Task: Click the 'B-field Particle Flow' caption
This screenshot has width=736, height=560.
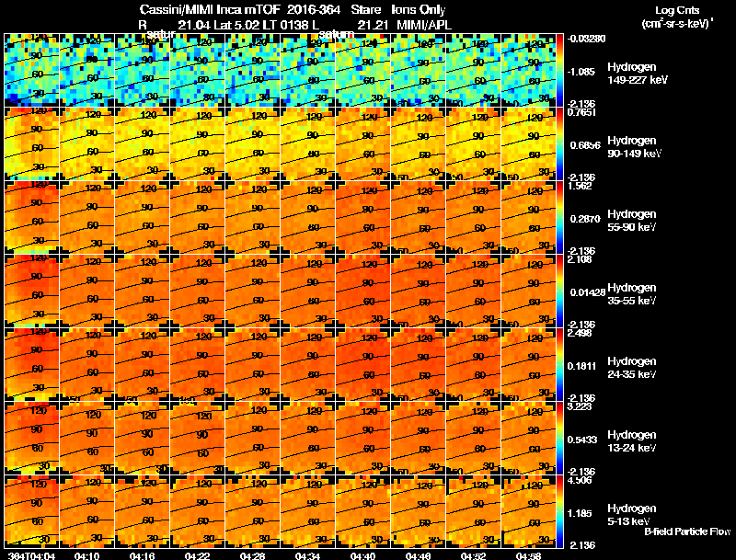Action: coord(687,531)
